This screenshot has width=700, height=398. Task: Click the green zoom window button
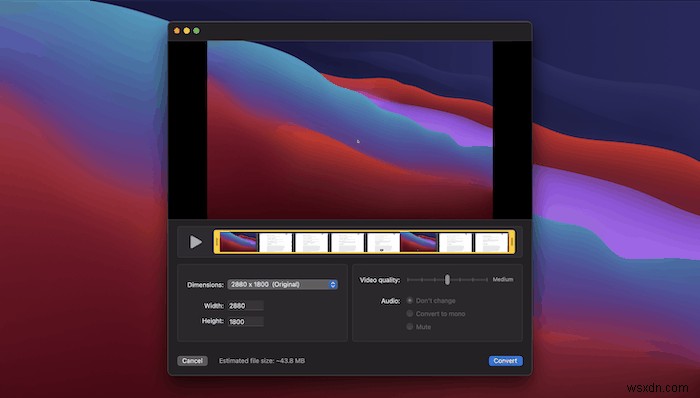(x=196, y=31)
